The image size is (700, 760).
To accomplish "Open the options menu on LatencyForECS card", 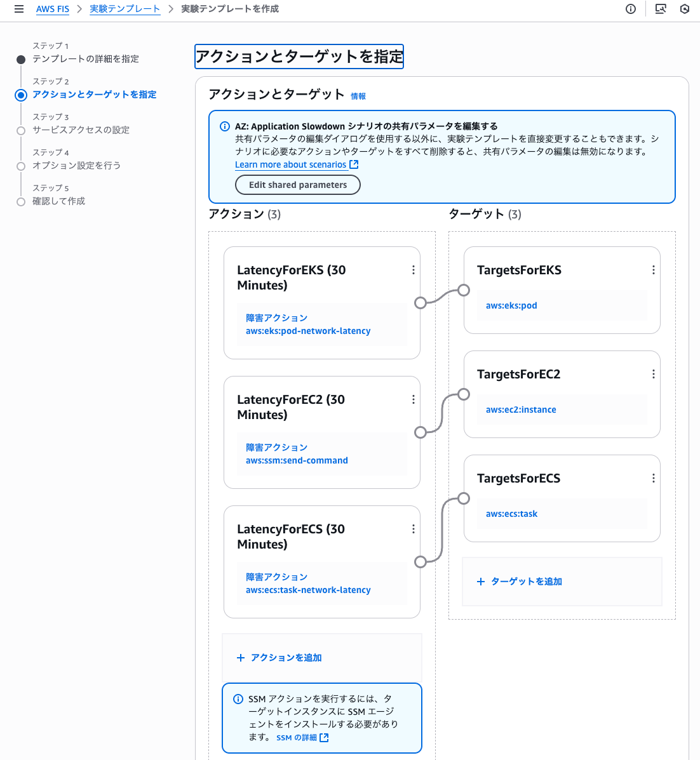I will click(x=414, y=528).
